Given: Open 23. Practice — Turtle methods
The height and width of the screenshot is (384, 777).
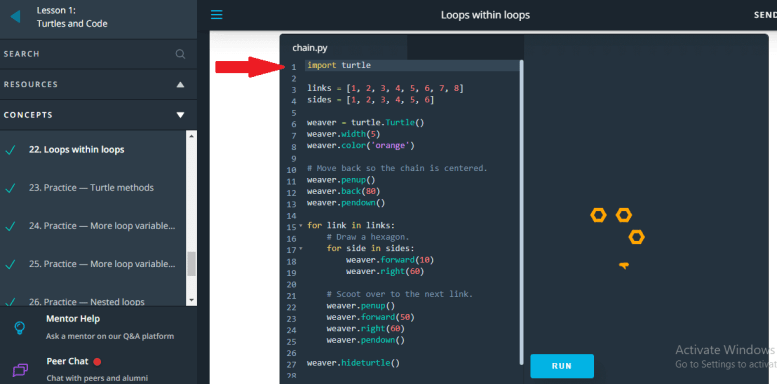Looking at the screenshot, I should pos(91,188).
